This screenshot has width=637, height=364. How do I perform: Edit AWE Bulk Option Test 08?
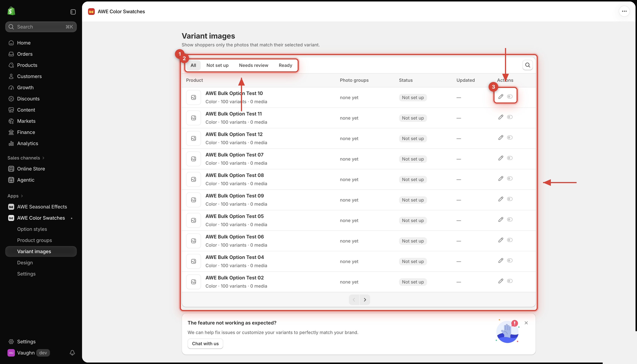[501, 178]
